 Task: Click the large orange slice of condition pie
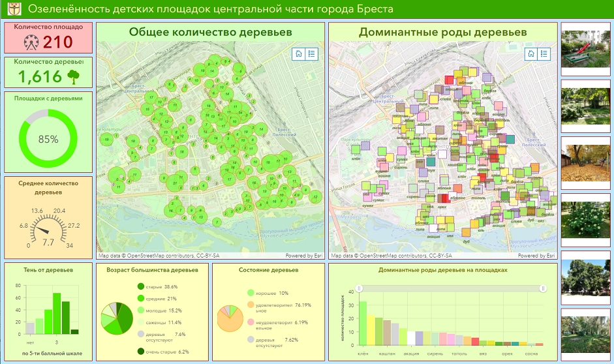point(230,322)
